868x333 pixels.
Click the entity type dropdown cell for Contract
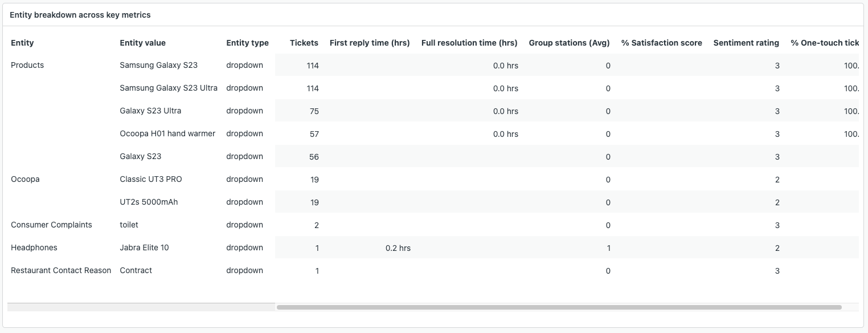click(x=244, y=270)
